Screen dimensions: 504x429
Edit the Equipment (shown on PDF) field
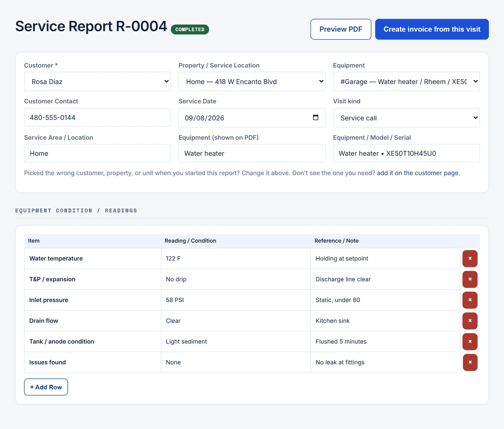(x=252, y=153)
